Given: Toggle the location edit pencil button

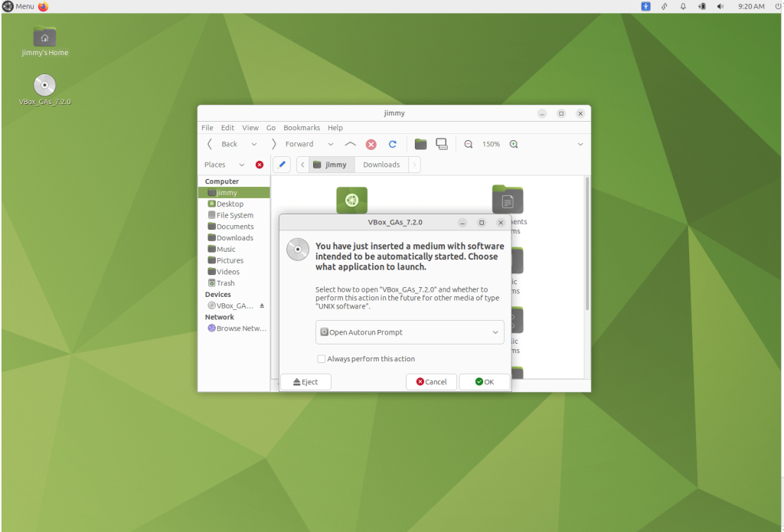Looking at the screenshot, I should coord(282,165).
